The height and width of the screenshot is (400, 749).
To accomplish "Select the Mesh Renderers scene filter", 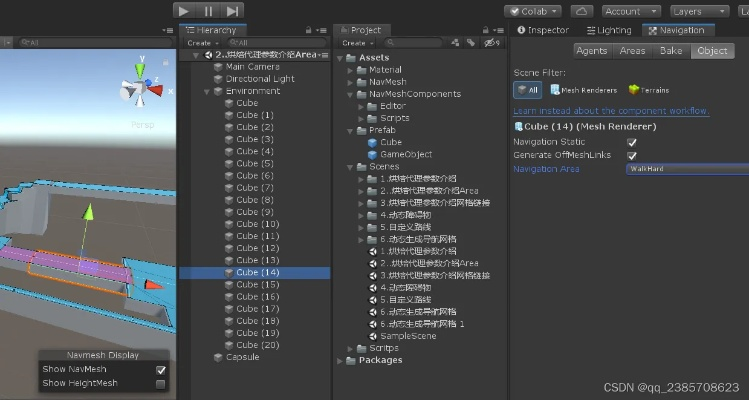I will pyautogui.click(x=582, y=90).
